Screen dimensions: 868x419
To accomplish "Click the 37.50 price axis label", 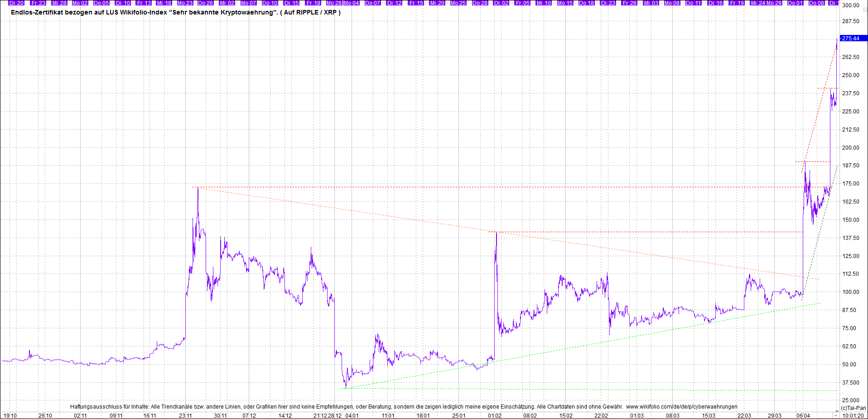I will (x=850, y=383).
